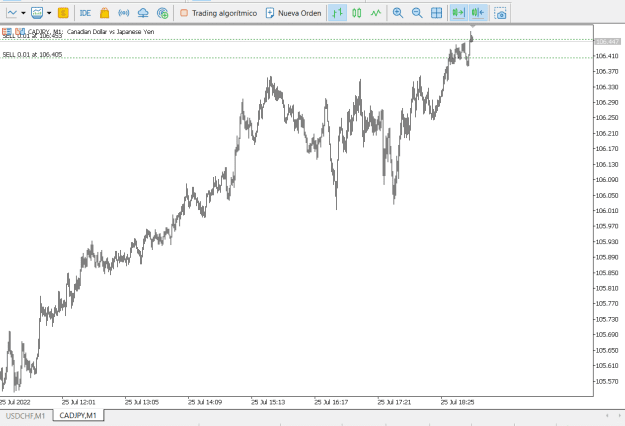Screen dimensions: 625x426
Task: Click 105.810 price scale value
Action: click(x=607, y=288)
